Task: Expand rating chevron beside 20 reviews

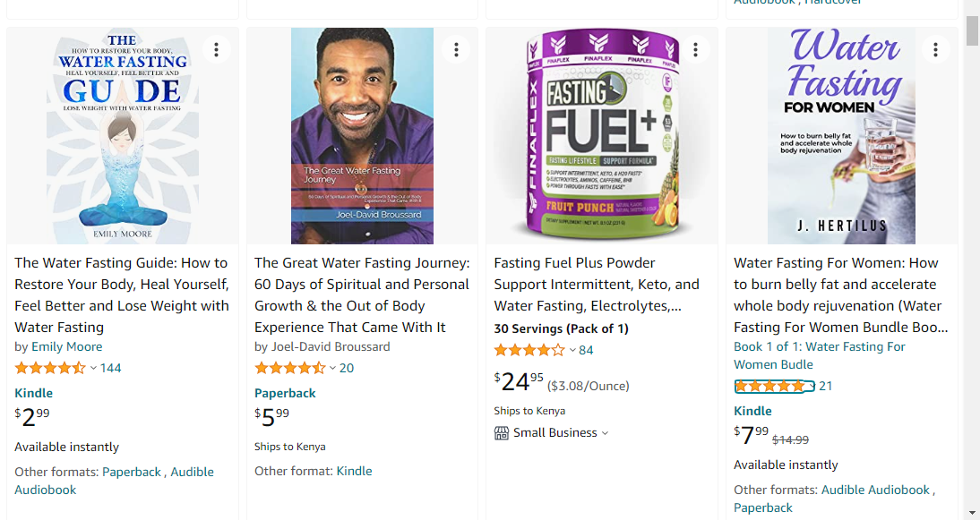Action: (x=332, y=368)
